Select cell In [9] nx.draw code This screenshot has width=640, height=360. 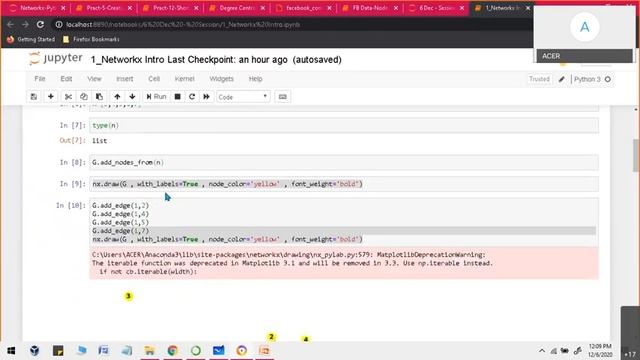[x=344, y=184]
